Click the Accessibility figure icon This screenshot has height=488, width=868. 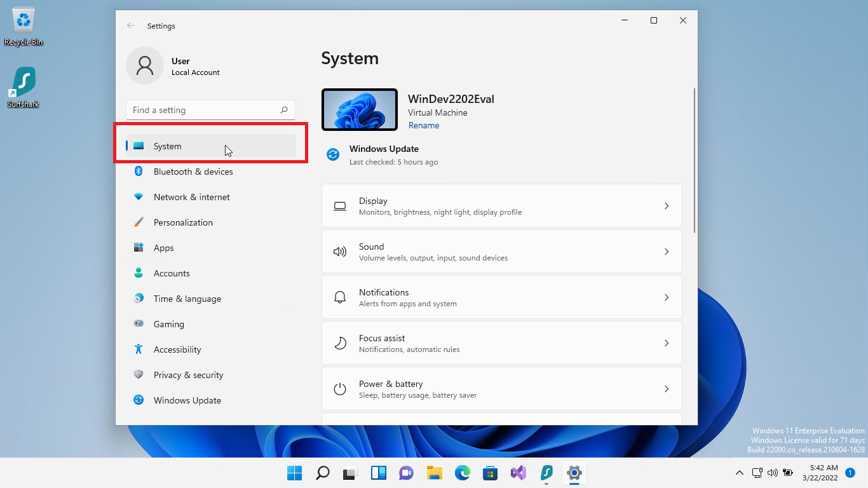tap(139, 349)
